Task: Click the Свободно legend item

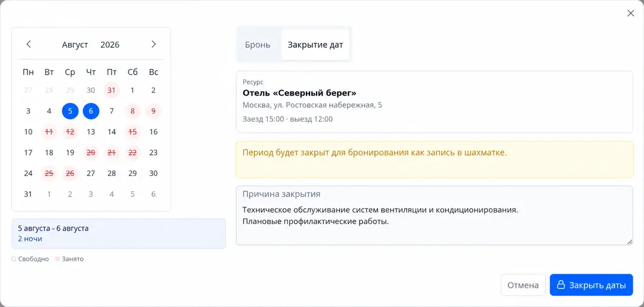Action: tap(30, 259)
